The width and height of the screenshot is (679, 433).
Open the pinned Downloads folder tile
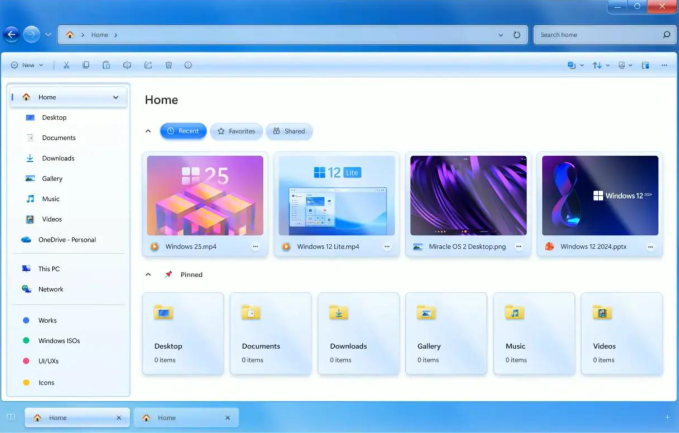359,333
